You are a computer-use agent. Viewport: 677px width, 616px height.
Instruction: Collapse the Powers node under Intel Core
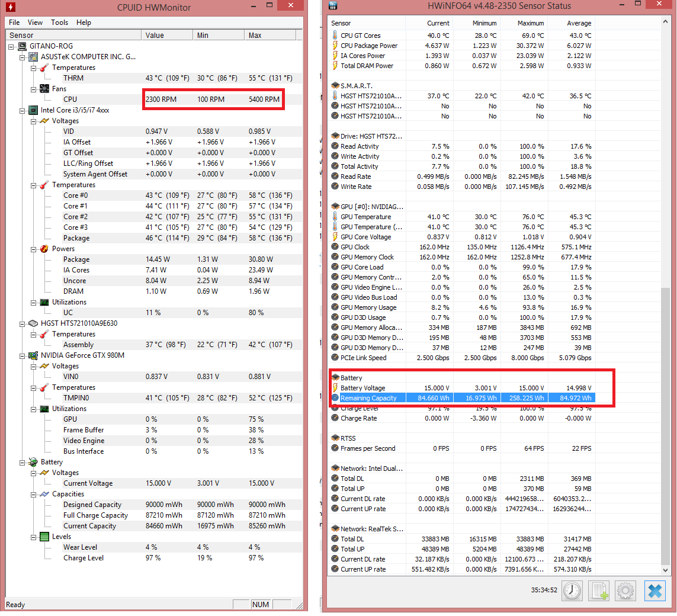pyautogui.click(x=33, y=249)
